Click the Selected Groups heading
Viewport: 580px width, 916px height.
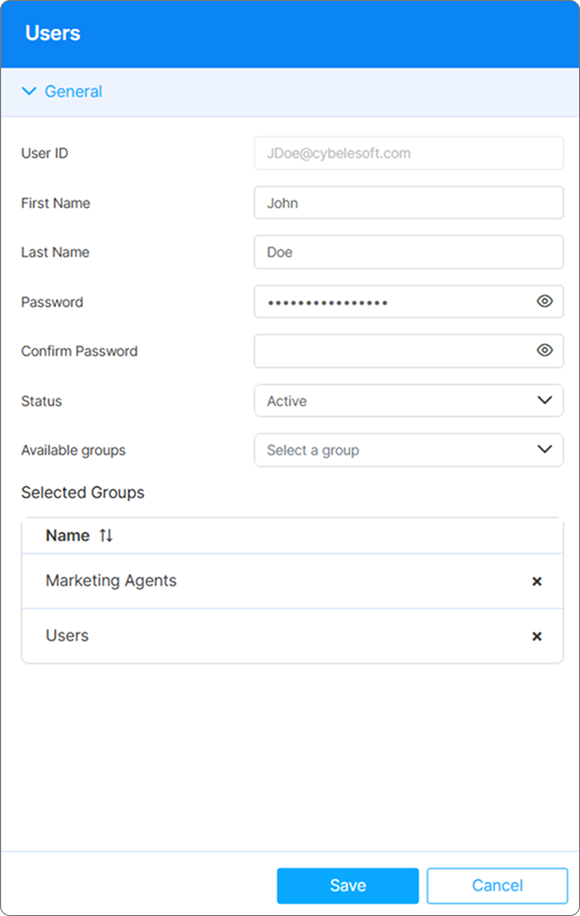[x=83, y=492]
